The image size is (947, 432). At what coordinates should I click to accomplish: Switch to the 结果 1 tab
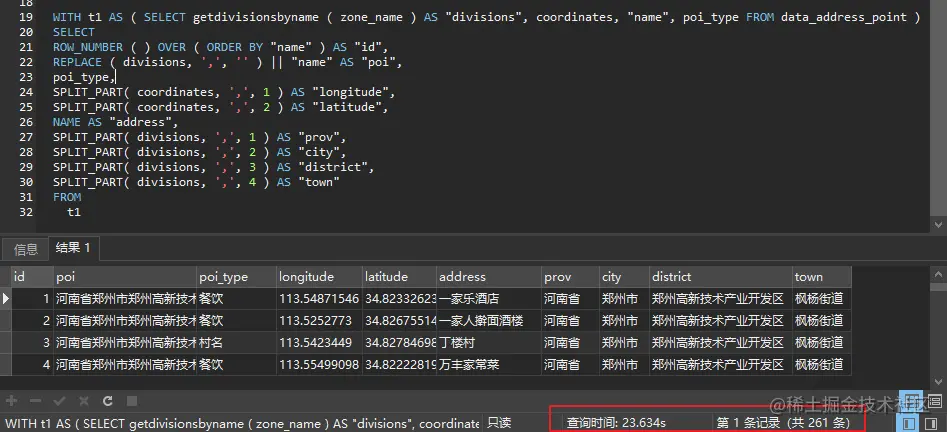pos(73,248)
